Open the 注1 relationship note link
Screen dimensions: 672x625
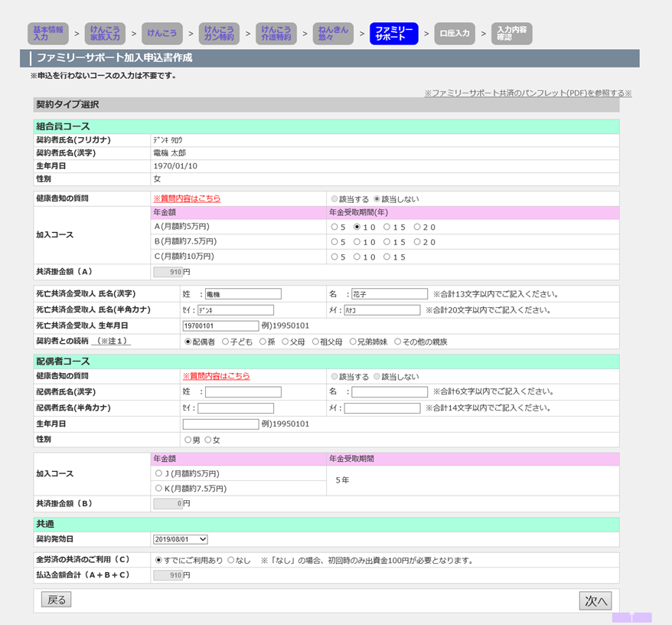tap(111, 342)
